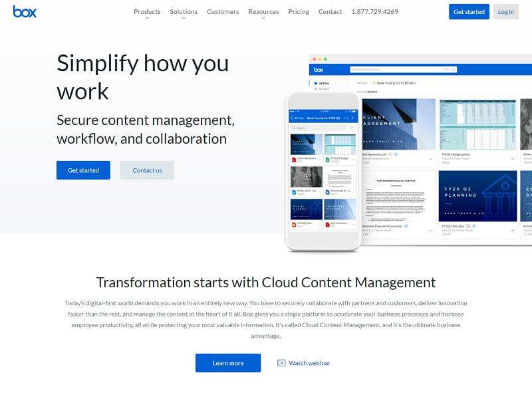Expand the Products dropdown in the navigation
The image size is (532, 399).
[147, 11]
